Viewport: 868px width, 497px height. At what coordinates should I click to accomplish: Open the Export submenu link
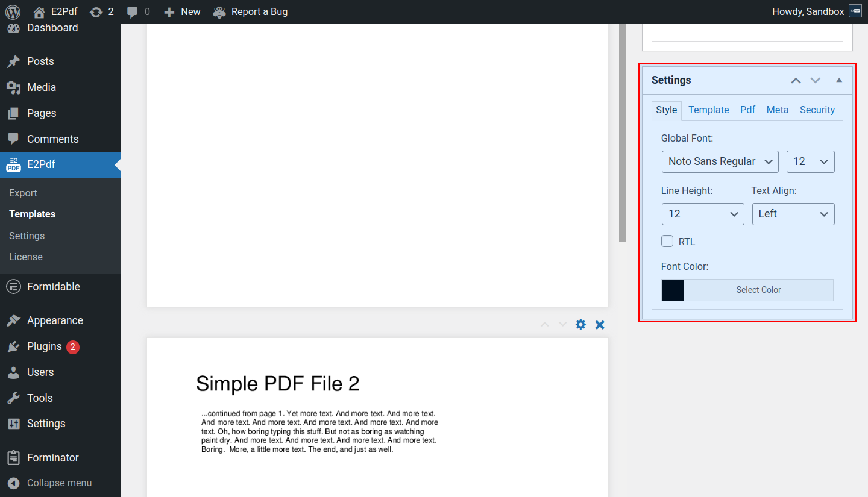point(23,193)
